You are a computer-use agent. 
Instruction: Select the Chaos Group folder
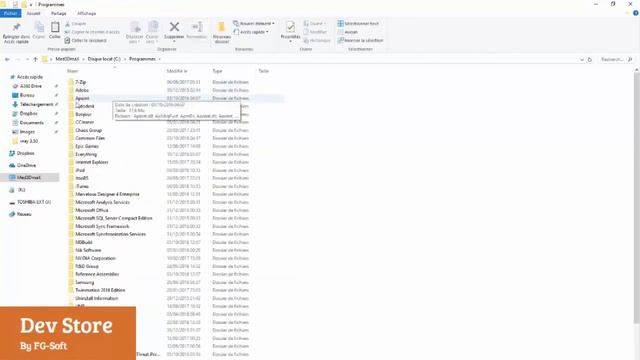[88, 130]
